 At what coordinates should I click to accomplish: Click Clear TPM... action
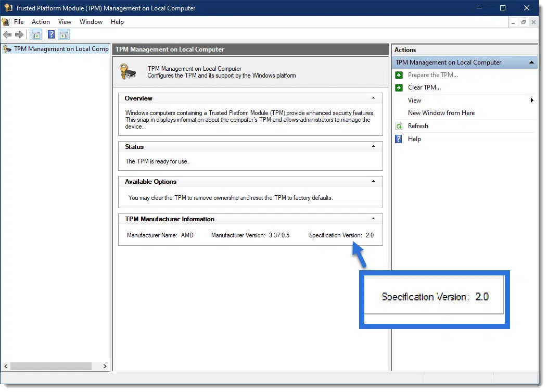[x=424, y=87]
